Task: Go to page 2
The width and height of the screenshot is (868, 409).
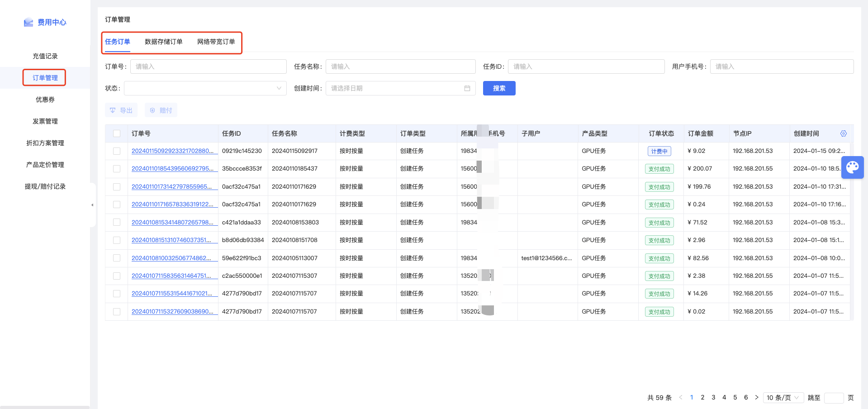Action: point(702,398)
